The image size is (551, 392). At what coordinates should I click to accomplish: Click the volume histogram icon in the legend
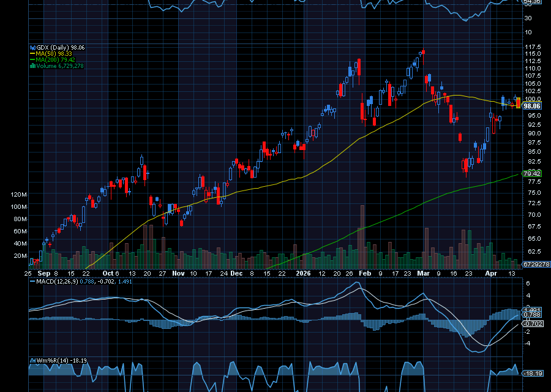click(x=32, y=64)
